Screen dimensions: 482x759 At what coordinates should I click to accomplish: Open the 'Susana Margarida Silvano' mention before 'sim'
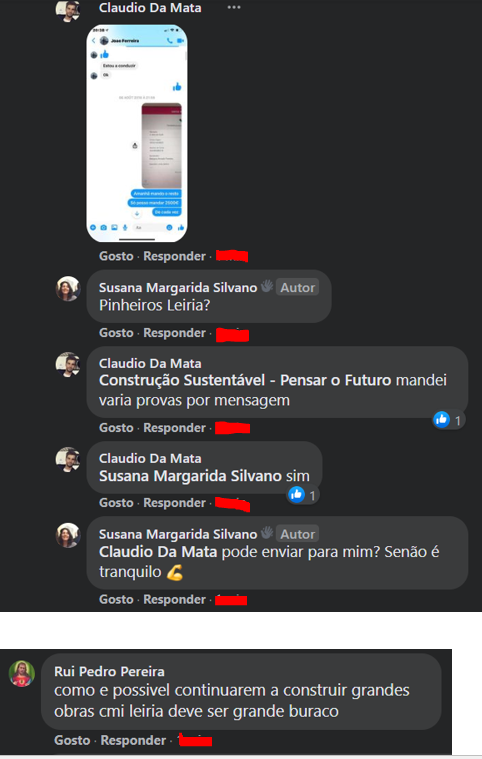[191, 476]
